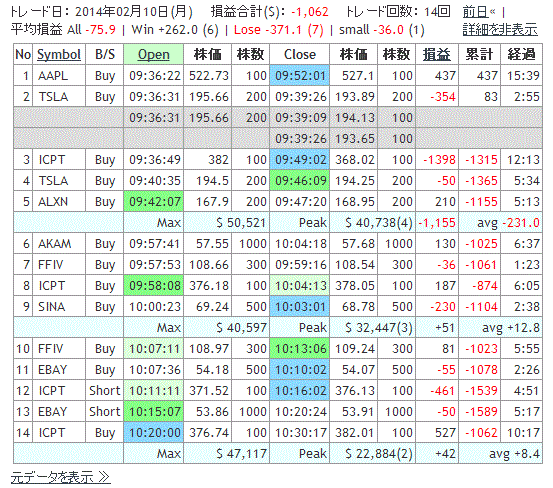
Task: Click sub-fill price 193.65
Action: pos(355,139)
